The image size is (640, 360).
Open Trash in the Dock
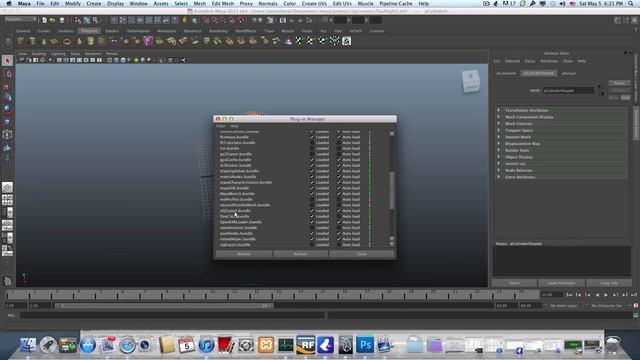point(613,345)
